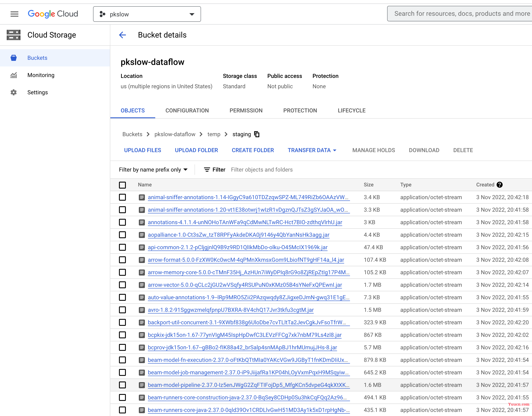Screen dimensions: 532x416
Task: Click file icon for auto-value-annotations-1.9
Action: tap(142, 297)
